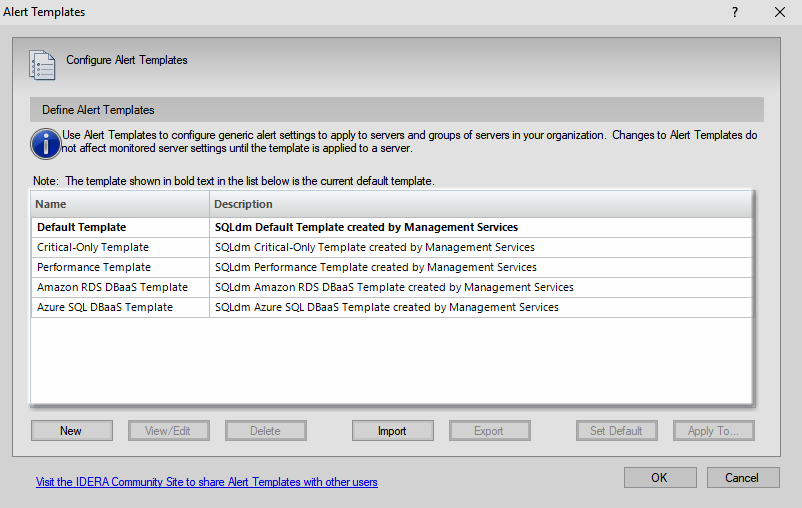
Task: Click the Configure Alert Templates document icon
Action: coord(42,65)
